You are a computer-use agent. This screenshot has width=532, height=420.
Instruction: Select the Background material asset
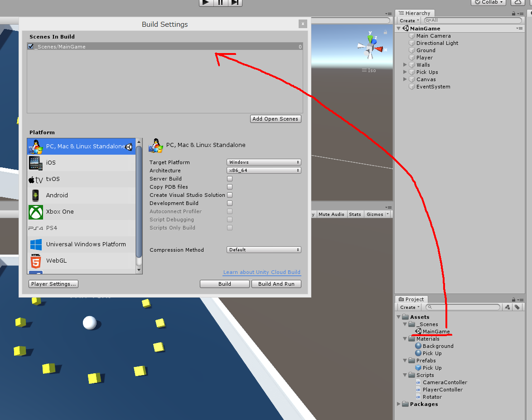pos(438,346)
